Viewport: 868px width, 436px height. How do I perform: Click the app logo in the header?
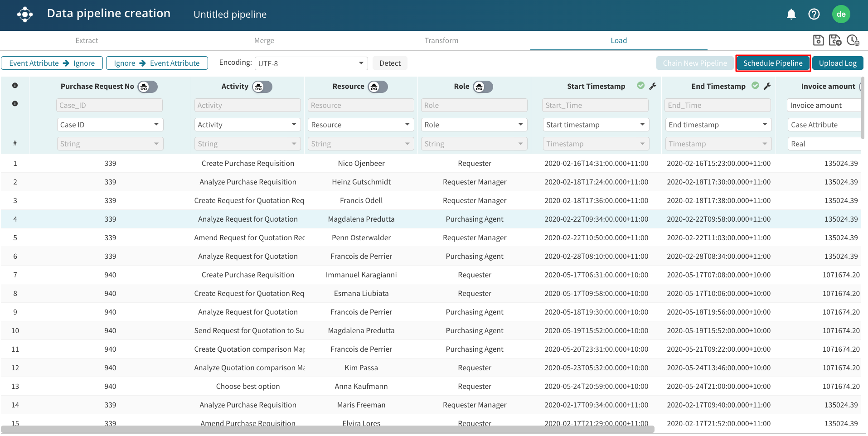[x=25, y=15]
